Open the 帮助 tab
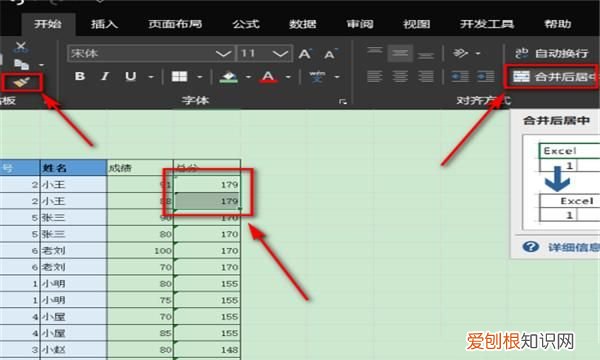This screenshot has height=360, width=600. click(558, 24)
